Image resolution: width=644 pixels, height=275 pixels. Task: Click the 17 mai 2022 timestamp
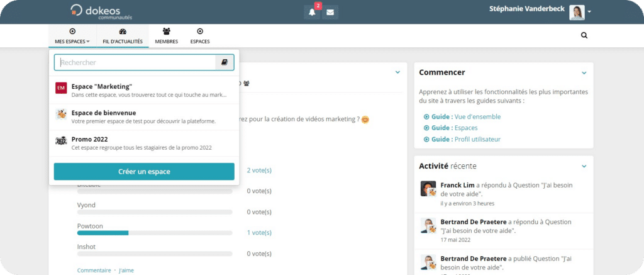pyautogui.click(x=455, y=240)
